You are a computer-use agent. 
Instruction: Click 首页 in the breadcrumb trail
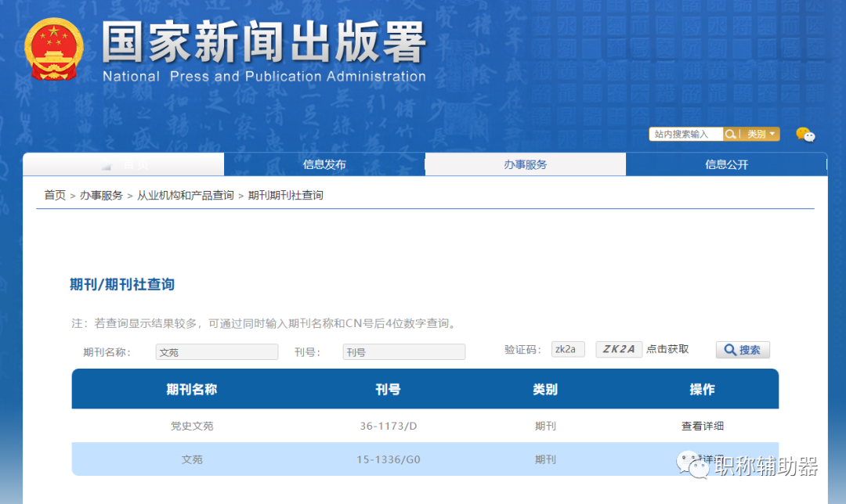(x=54, y=195)
